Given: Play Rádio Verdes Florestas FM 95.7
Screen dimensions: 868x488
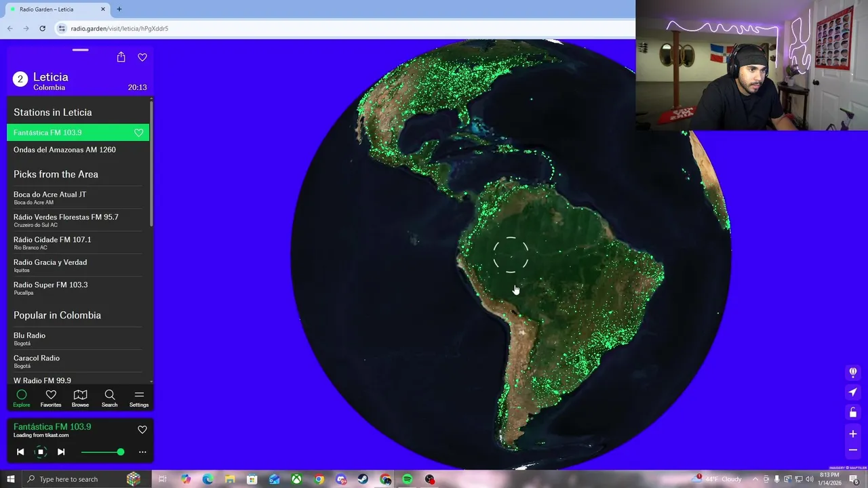Looking at the screenshot, I should pos(78,220).
